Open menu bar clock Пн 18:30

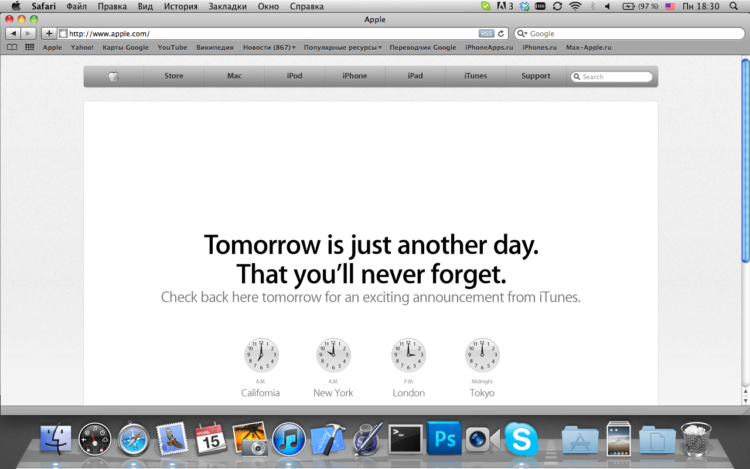click(x=701, y=6)
